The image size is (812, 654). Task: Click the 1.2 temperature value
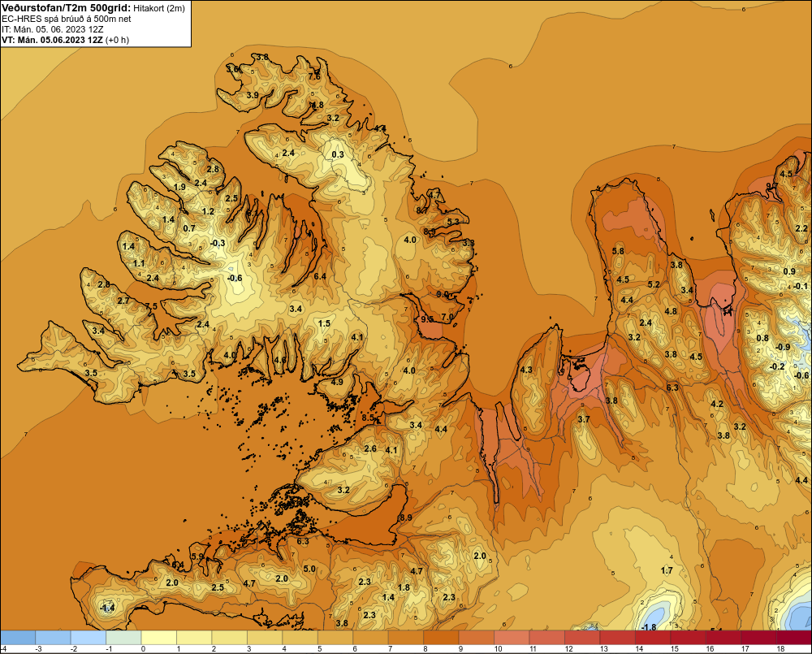[208, 211]
